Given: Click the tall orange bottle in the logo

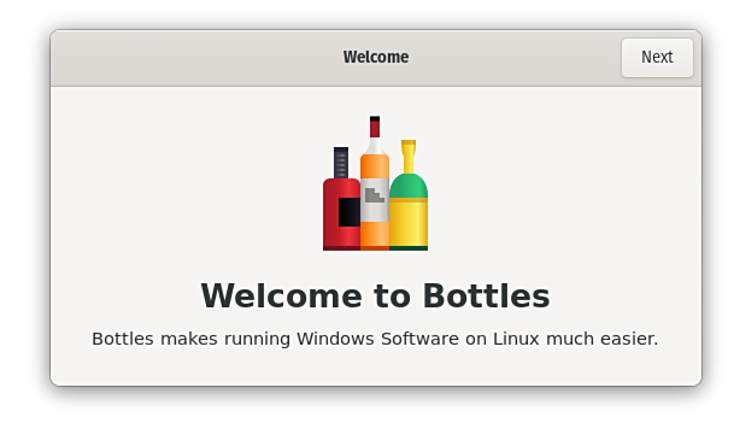Looking at the screenshot, I should tap(374, 200).
